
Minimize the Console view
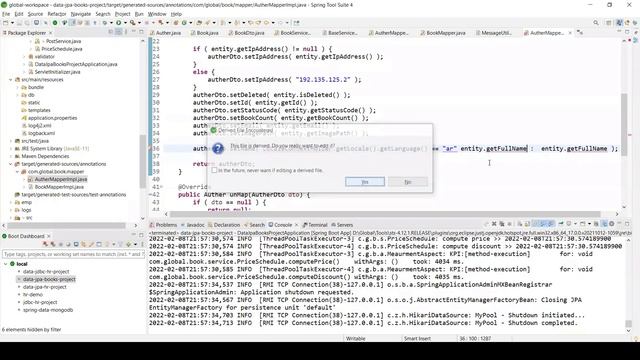[x=620, y=224]
